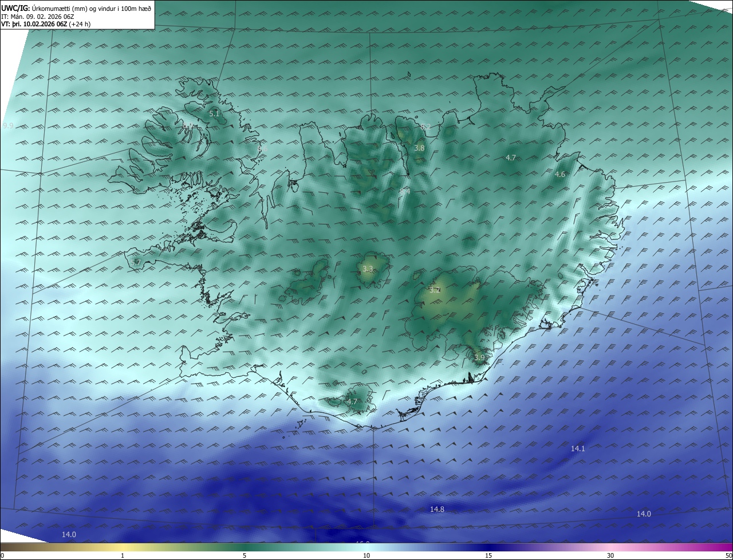Click the 50 tick label on the color scale
This screenshot has width=733, height=560.
(x=728, y=555)
